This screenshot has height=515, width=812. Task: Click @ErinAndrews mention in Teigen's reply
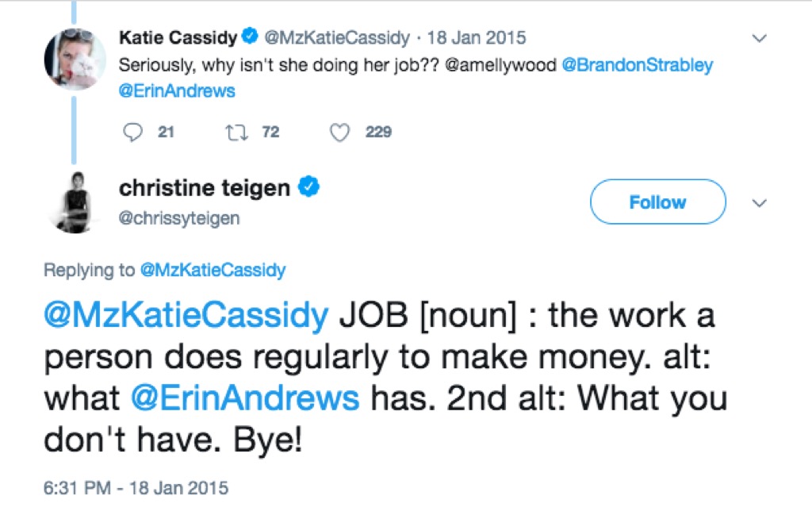(x=244, y=398)
